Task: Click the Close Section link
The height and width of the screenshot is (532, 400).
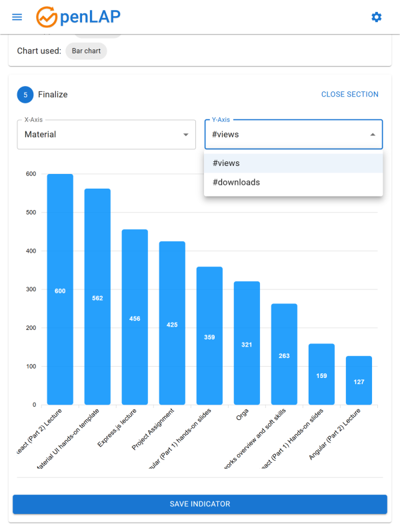Action: pos(349,95)
